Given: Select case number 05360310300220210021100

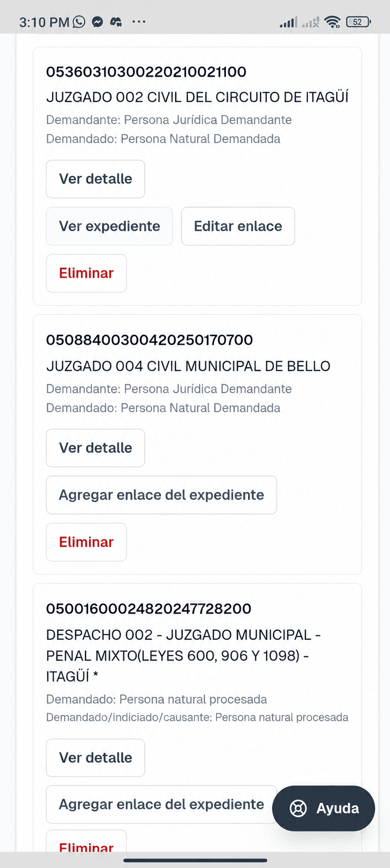Looking at the screenshot, I should (146, 72).
